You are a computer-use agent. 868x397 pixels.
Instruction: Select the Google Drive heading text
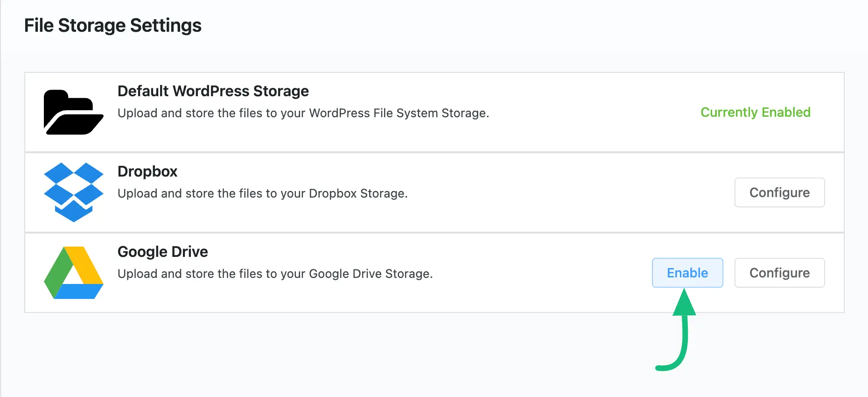tap(162, 252)
